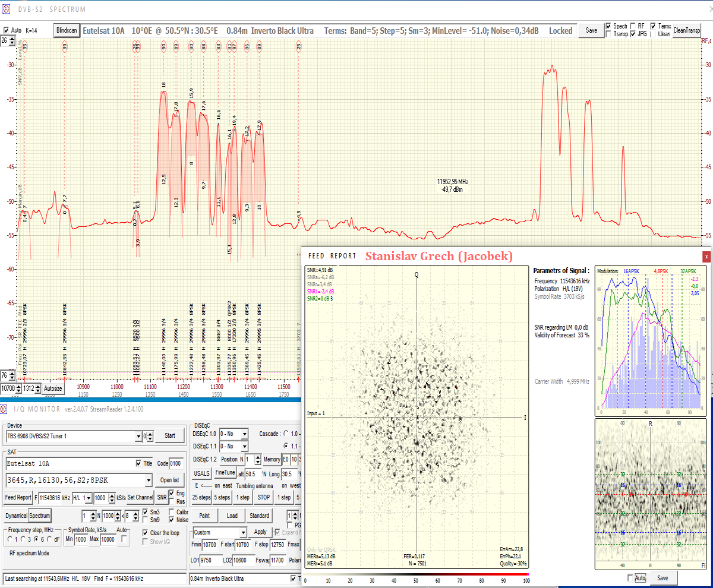Click the frequency input field F in kHz
This screenshot has height=588, width=713.
point(54,497)
